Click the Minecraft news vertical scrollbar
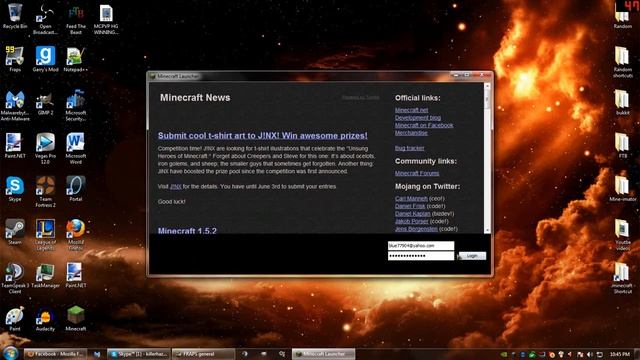Viewport: 640px width, 360px height. point(487,158)
